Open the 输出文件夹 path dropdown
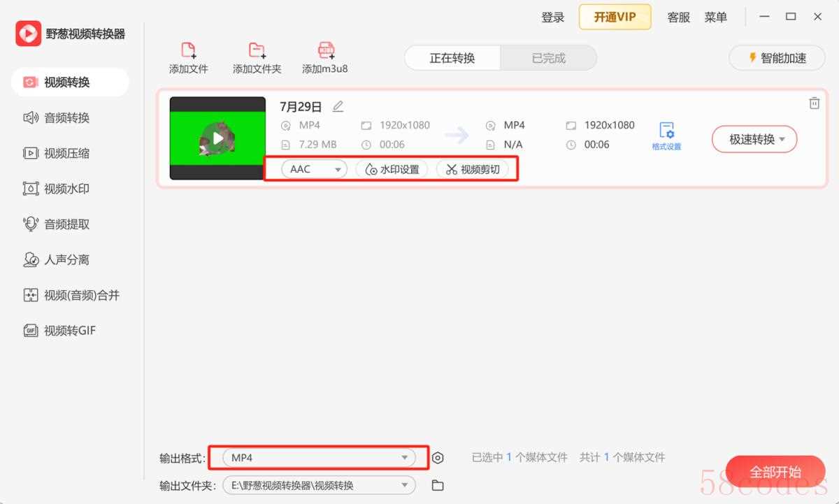This screenshot has height=504, width=839. (x=319, y=485)
